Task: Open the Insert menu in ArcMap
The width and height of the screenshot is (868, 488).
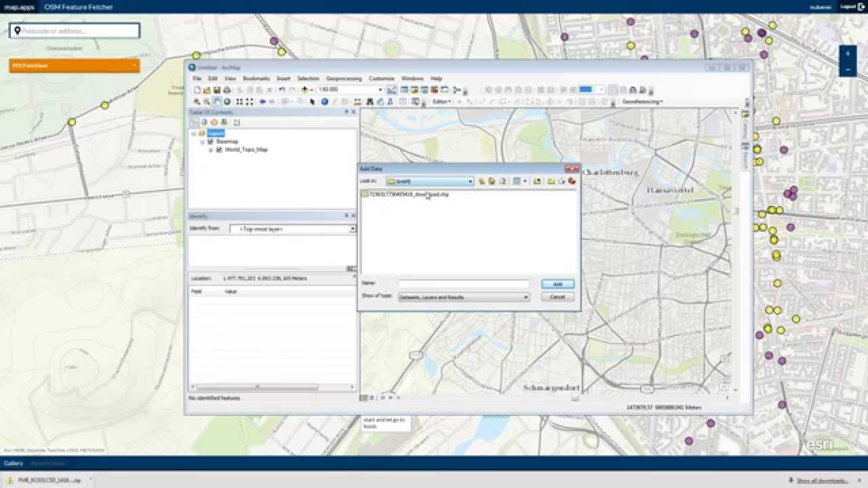Action: click(x=283, y=79)
